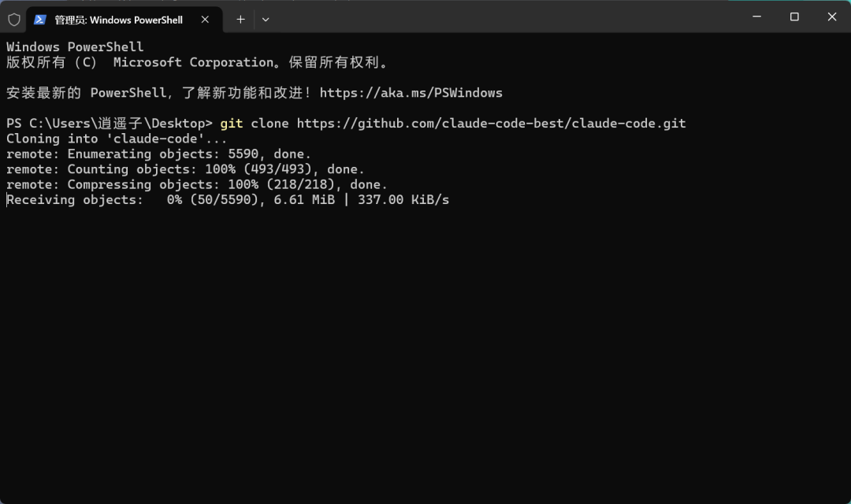
Task: Click the Receiving objects progress line
Action: click(228, 200)
